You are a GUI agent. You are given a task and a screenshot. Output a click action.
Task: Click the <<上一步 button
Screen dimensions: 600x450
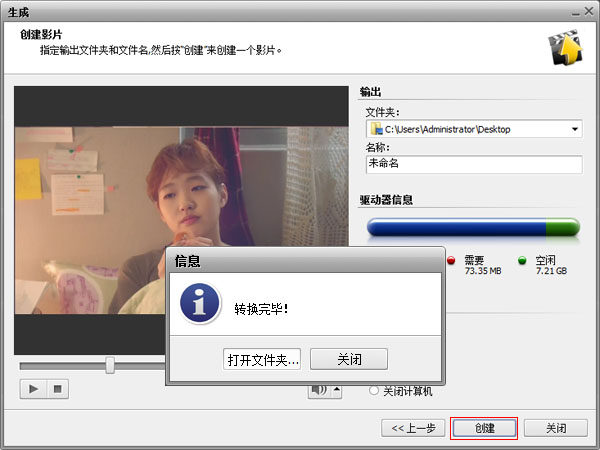413,428
